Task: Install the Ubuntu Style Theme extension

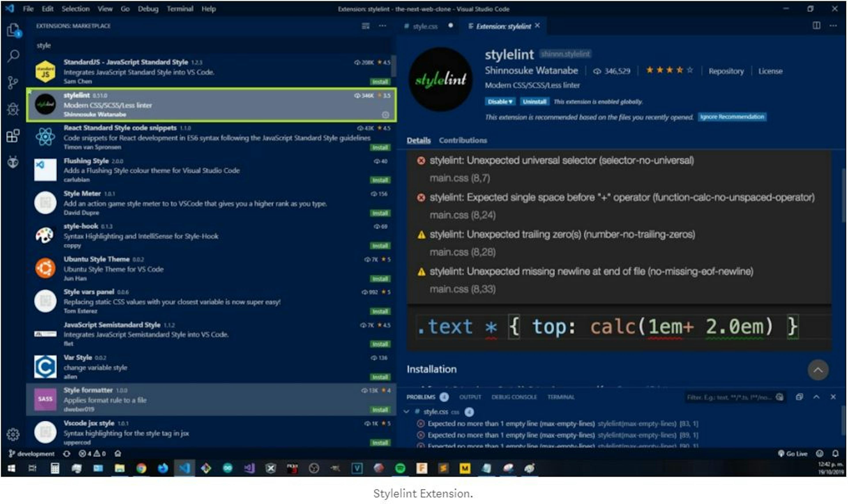Action: [380, 279]
